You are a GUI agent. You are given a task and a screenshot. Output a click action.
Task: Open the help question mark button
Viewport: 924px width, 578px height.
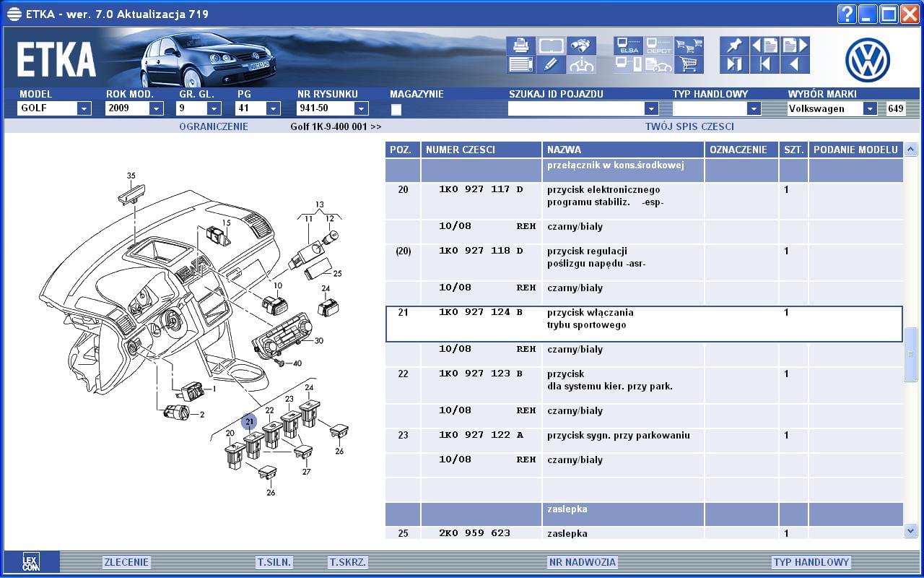click(x=847, y=14)
